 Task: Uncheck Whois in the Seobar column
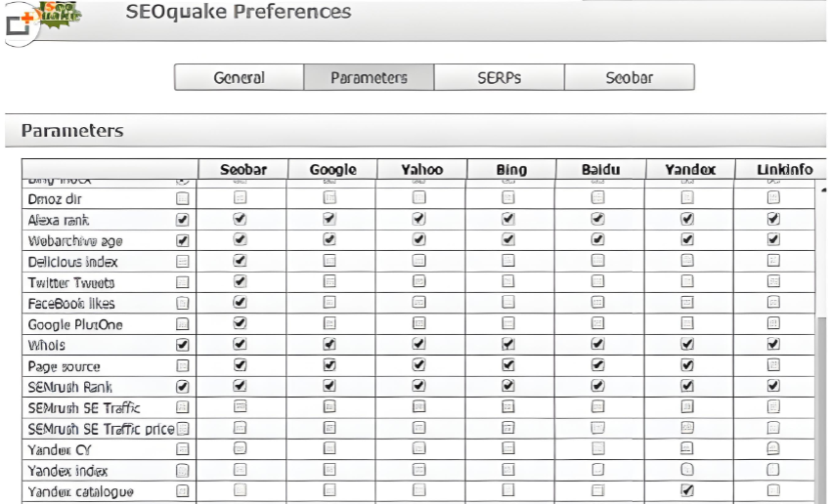click(240, 344)
